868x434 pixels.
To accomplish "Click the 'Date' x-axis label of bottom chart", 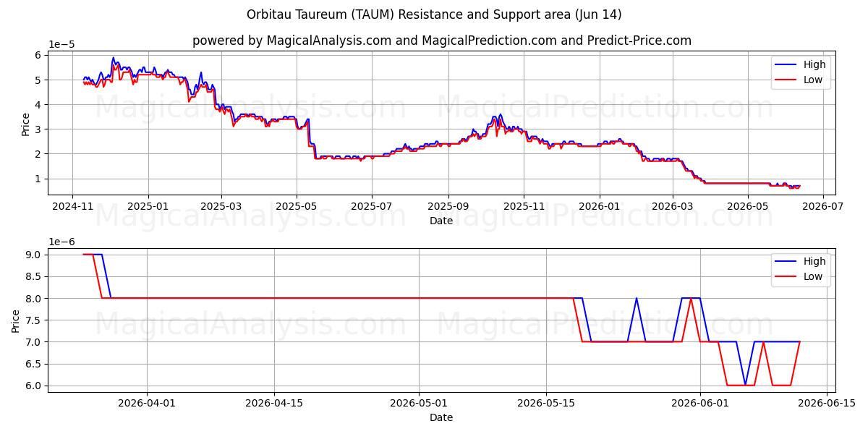I will [x=441, y=417].
